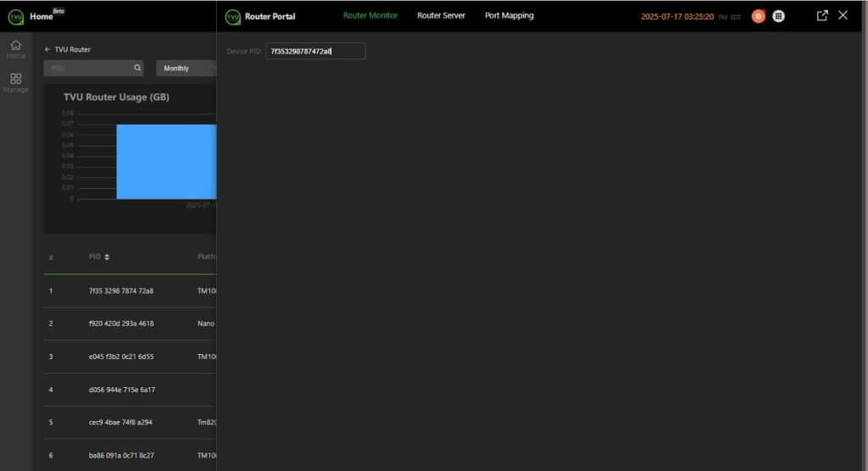Close the Router Portal panel
The image size is (868, 471).
tap(843, 15)
